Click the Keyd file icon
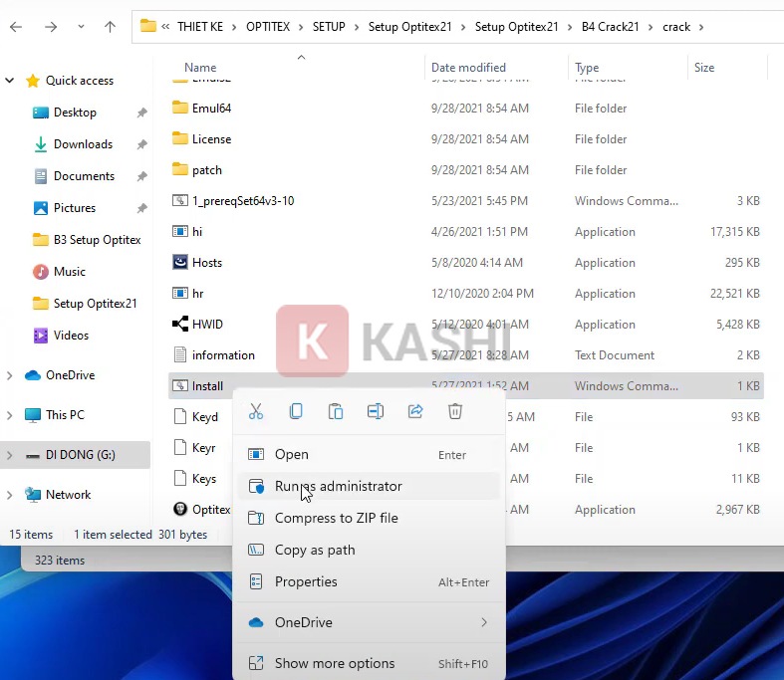Screen dimensions: 784x680 click(180, 416)
